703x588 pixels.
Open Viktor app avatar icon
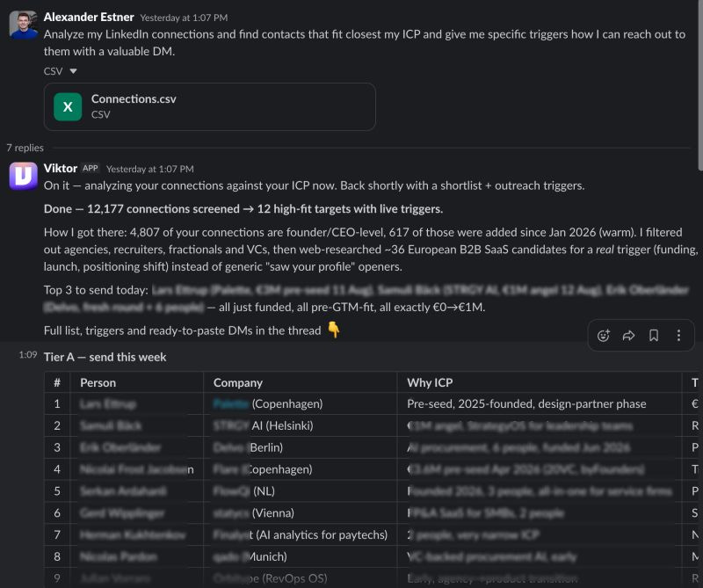click(24, 176)
